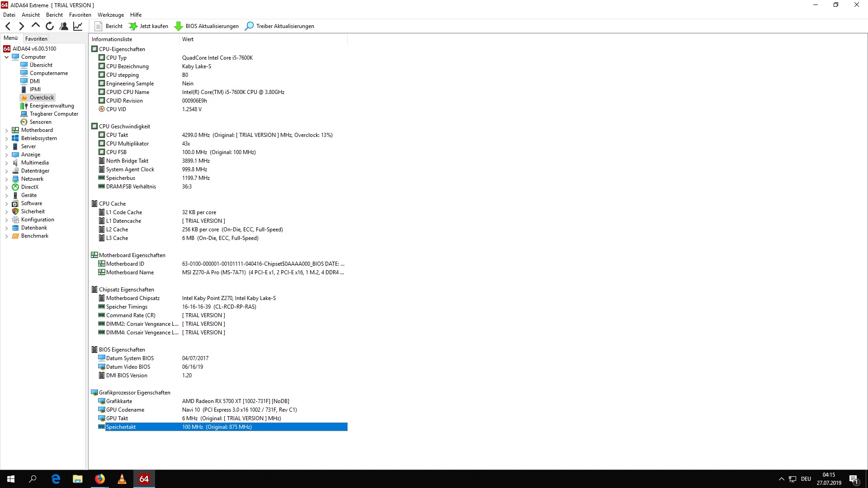The image size is (868, 488).
Task: Switch to the Favoriten tab
Action: (36, 39)
